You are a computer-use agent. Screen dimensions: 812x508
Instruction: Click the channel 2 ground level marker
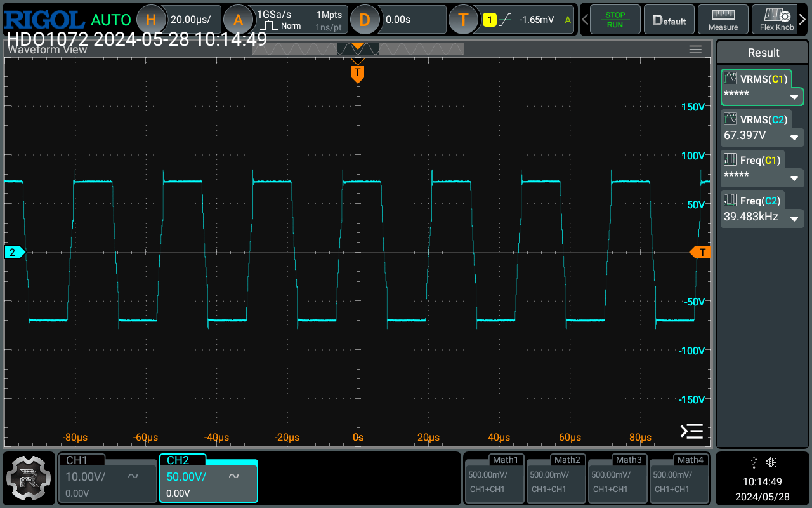pos(15,252)
